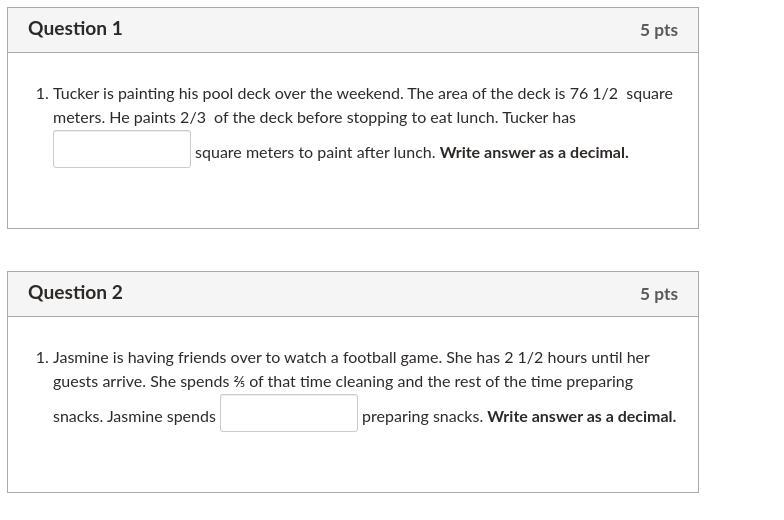Click the '2/3' fraction in Tucker's problem
The height and width of the screenshot is (520, 784).
[x=193, y=118]
